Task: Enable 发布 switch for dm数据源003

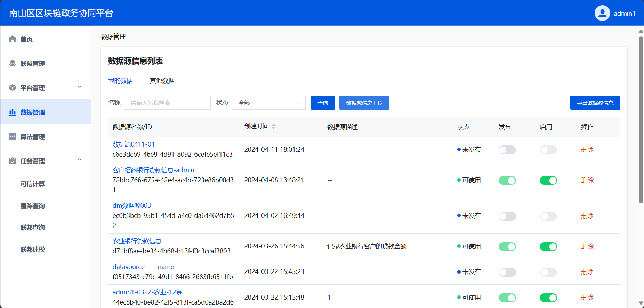Action: click(x=507, y=216)
